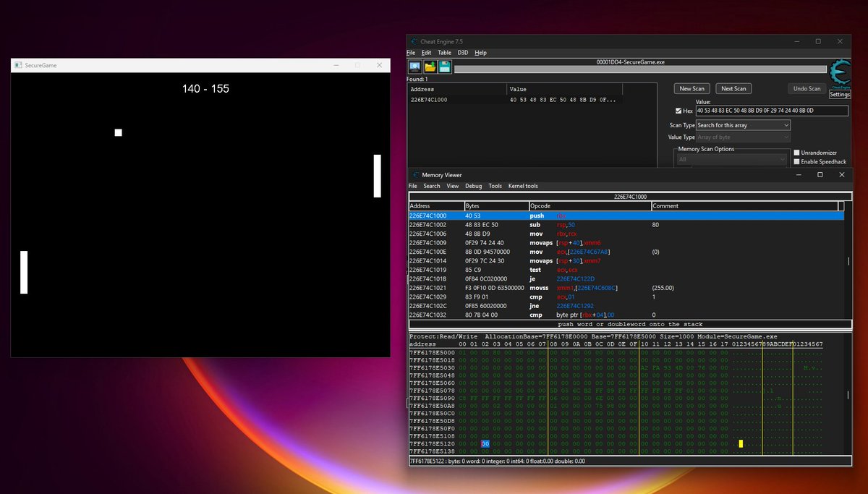Open the Memory Viewer Search menu

point(432,186)
